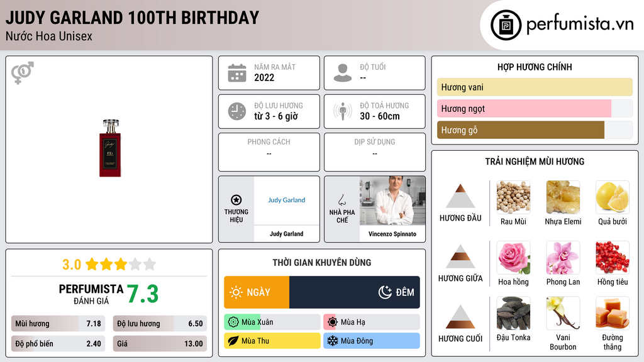
Task: Click the Dịp sử dụng card
Action: click(x=375, y=152)
